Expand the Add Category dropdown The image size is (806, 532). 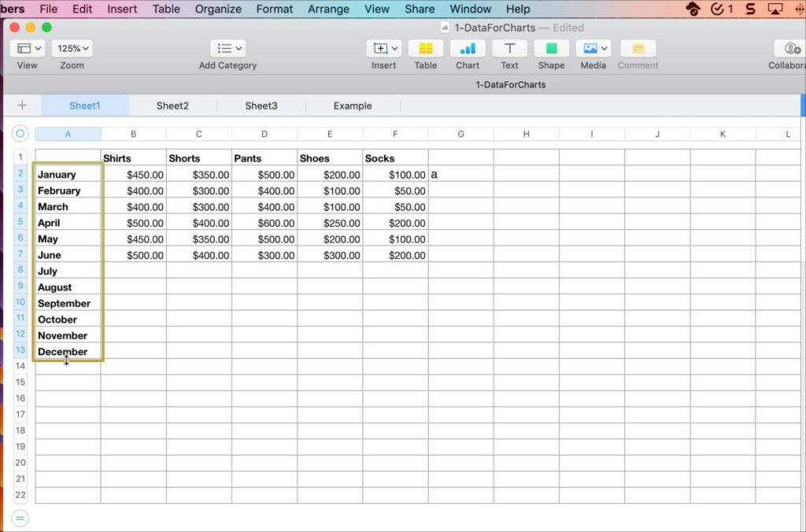coord(227,49)
